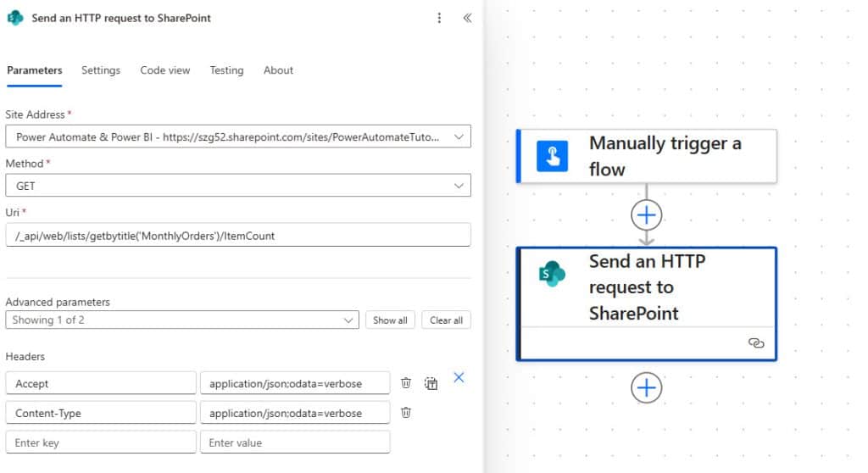Add a step between trigger and SharePoint action
868x473 pixels.
[646, 215]
